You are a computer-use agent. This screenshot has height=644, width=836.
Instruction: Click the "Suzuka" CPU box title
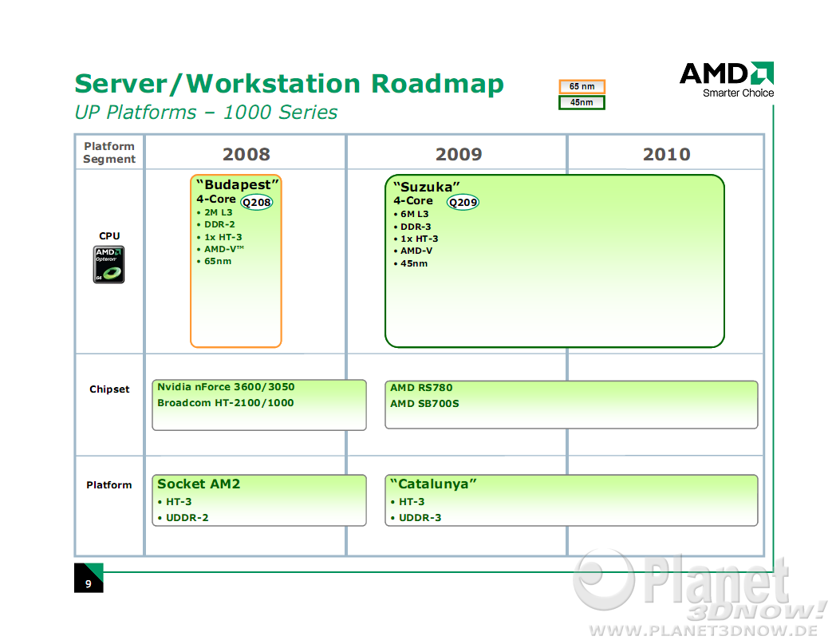[426, 187]
